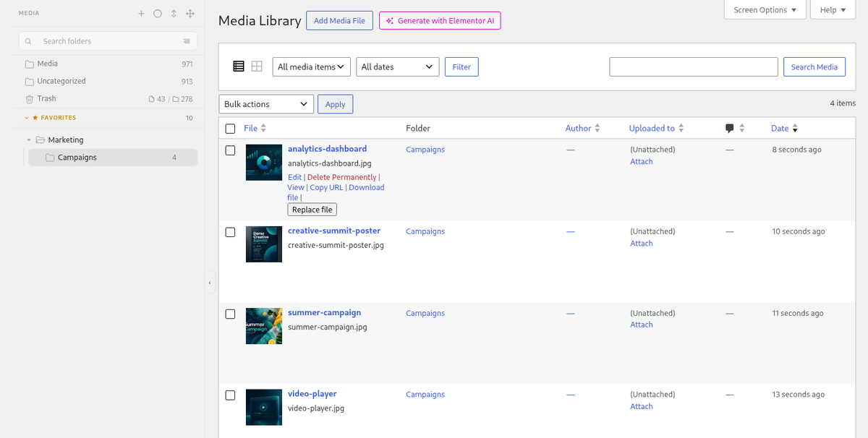Expand the Screen Options panel
This screenshot has height=438, width=868.
click(x=765, y=9)
